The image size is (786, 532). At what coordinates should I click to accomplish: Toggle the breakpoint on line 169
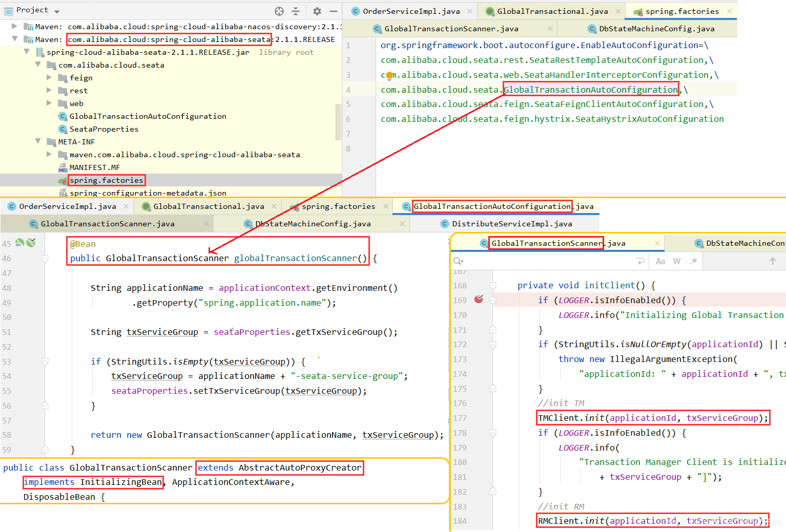479,299
